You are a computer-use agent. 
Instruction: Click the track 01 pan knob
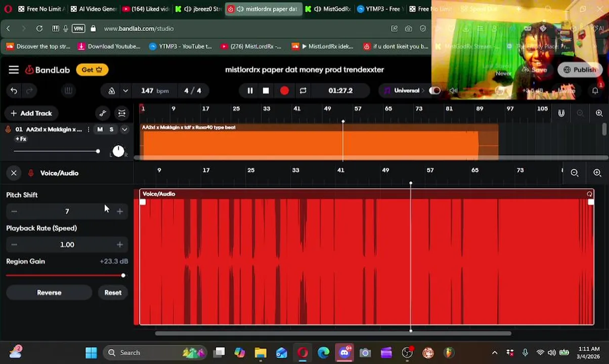tap(118, 151)
